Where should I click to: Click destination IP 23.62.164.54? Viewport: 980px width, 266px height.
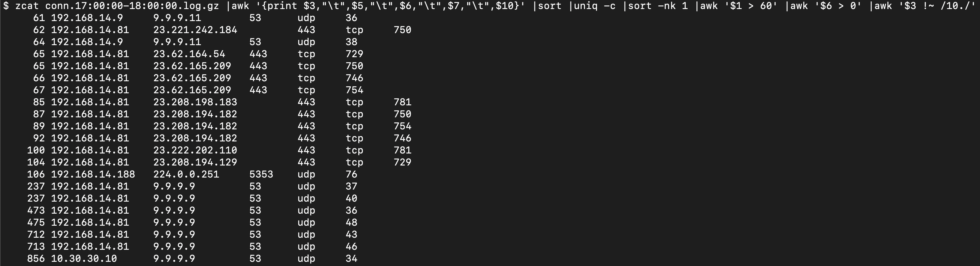(x=189, y=54)
